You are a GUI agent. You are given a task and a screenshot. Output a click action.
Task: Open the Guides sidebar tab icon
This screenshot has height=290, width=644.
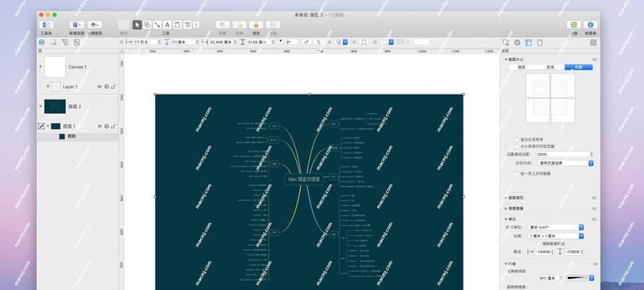click(x=53, y=42)
